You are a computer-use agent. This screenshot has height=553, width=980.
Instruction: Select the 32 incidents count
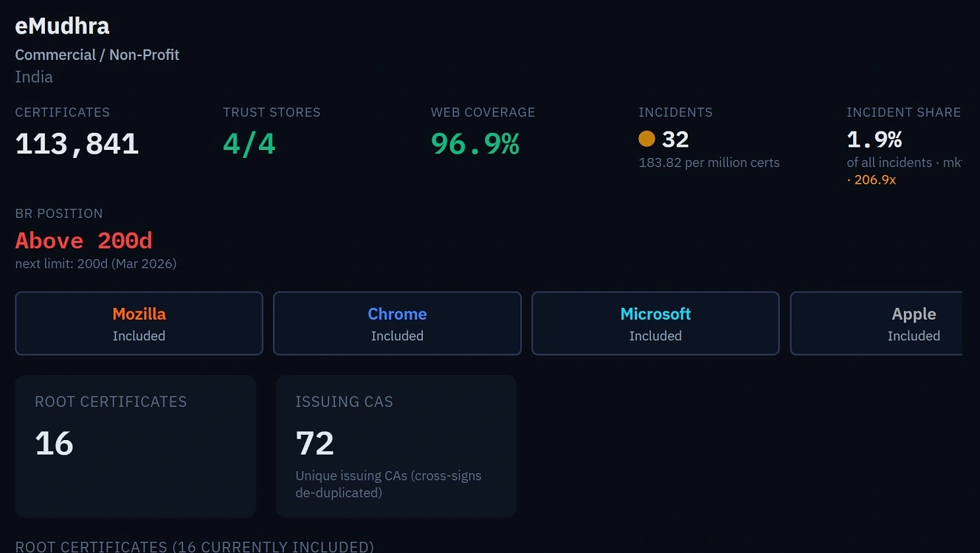tap(675, 139)
